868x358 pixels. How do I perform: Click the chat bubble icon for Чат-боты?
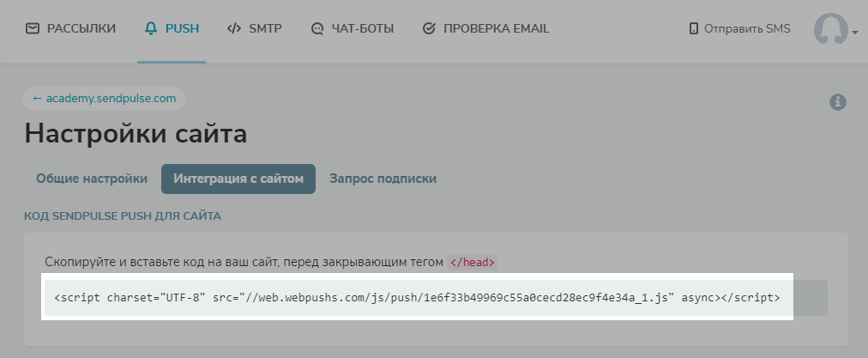click(x=317, y=29)
